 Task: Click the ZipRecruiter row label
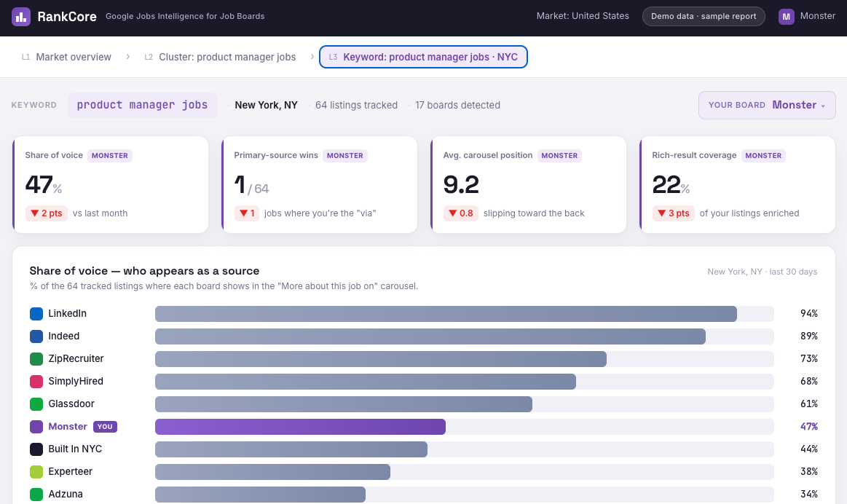click(76, 359)
